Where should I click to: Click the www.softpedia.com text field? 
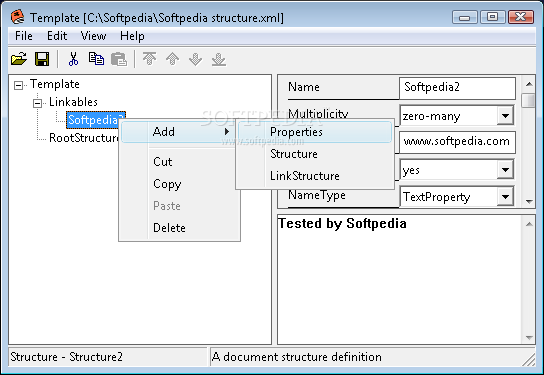(457, 142)
